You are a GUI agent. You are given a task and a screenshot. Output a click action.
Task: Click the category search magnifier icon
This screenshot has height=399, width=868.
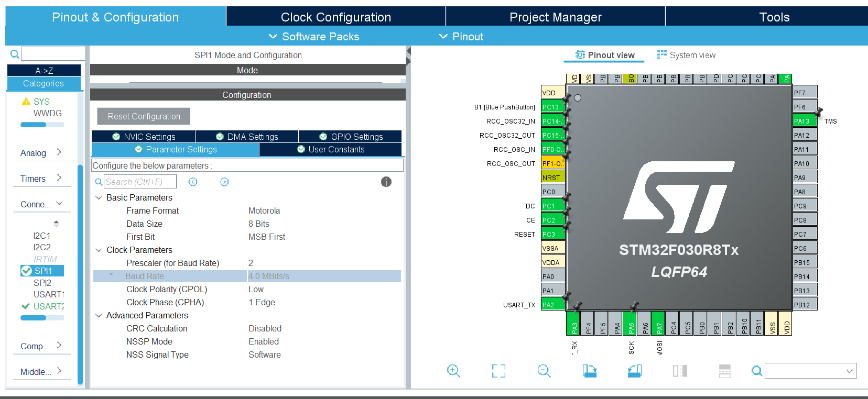click(x=15, y=54)
